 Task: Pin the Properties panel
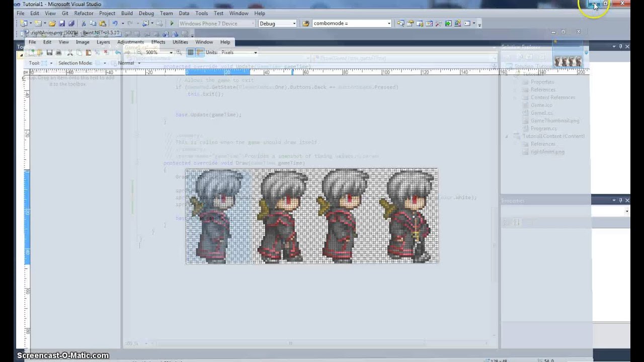pos(620,200)
